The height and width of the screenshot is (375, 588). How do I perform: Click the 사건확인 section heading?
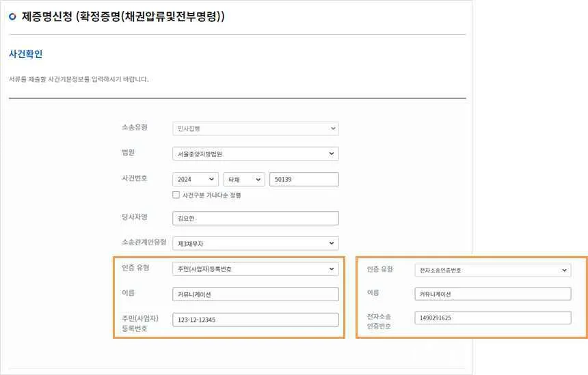coord(25,54)
